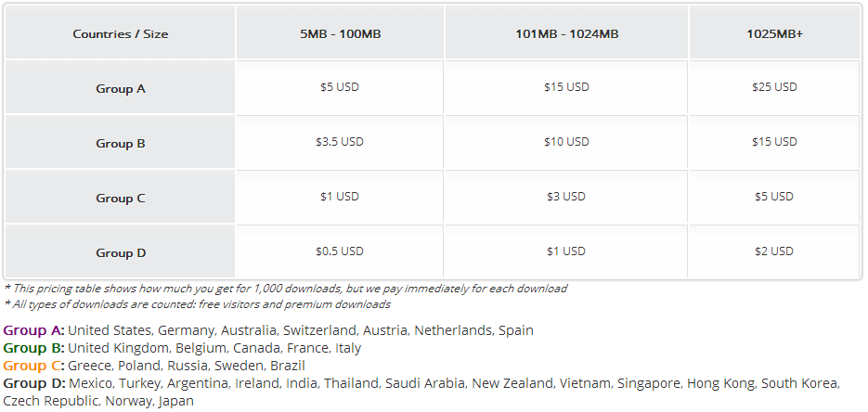Viewport: 868px width, 412px height.
Task: Click the 5MB - 100MB column header
Action: pos(340,34)
